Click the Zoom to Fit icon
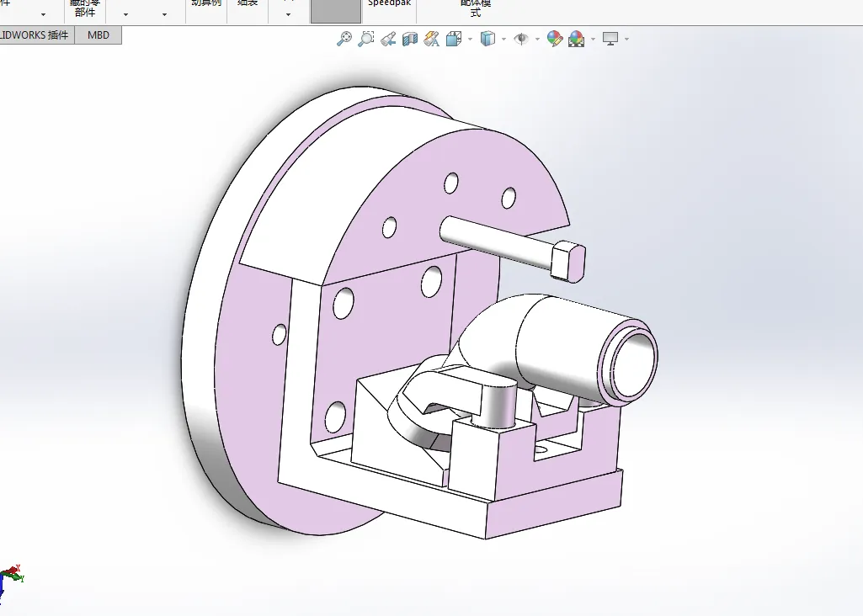Viewport: 863px width, 616px height. click(344, 39)
